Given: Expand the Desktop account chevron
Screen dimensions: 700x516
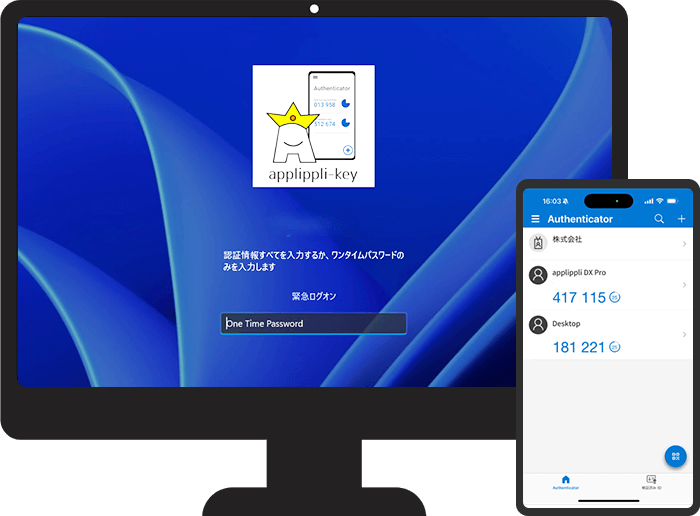Looking at the screenshot, I should point(684,335).
